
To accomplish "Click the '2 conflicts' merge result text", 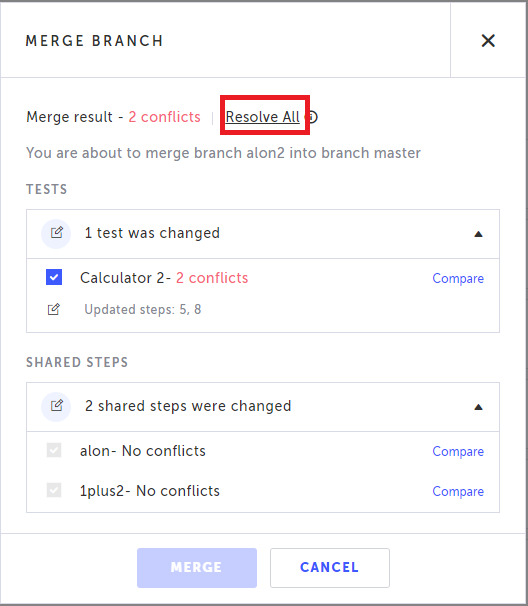I will [164, 117].
